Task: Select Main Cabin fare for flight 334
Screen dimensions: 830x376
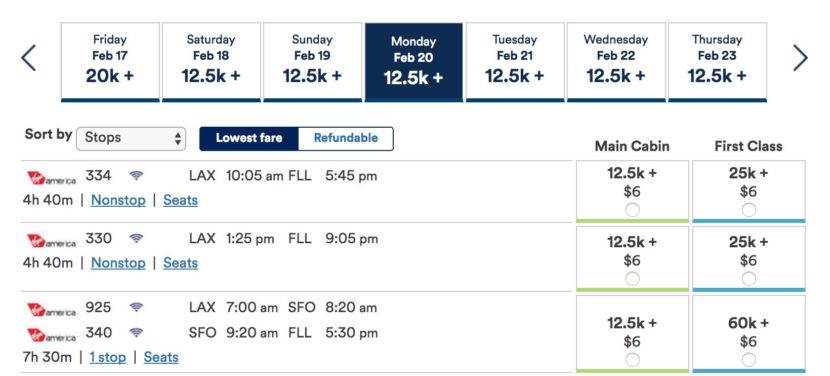Action: point(632,210)
